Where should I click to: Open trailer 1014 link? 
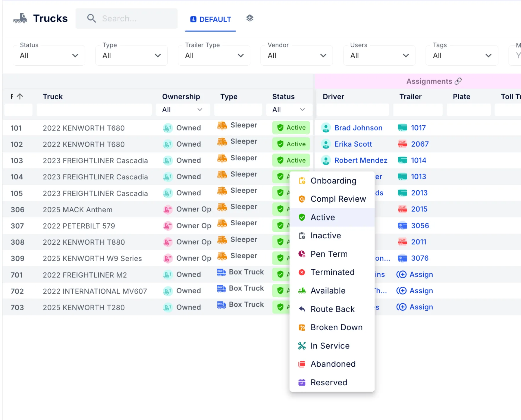coord(419,160)
